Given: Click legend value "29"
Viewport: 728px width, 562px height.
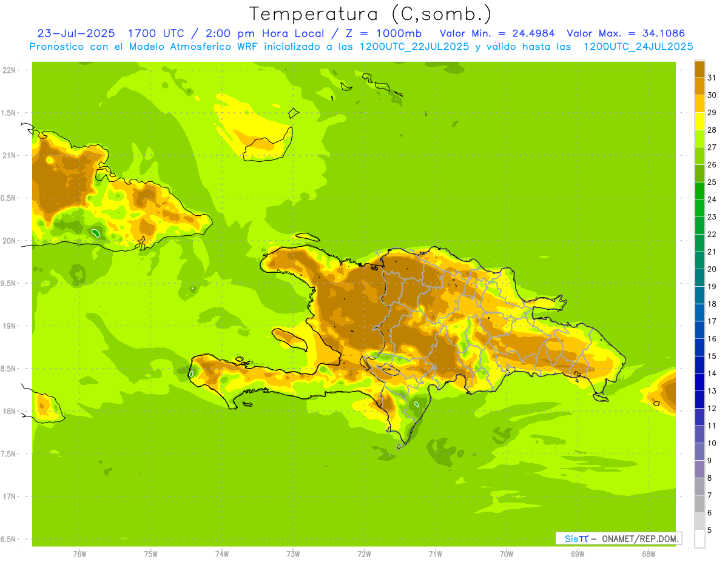Looking at the screenshot, I should pos(712,113).
